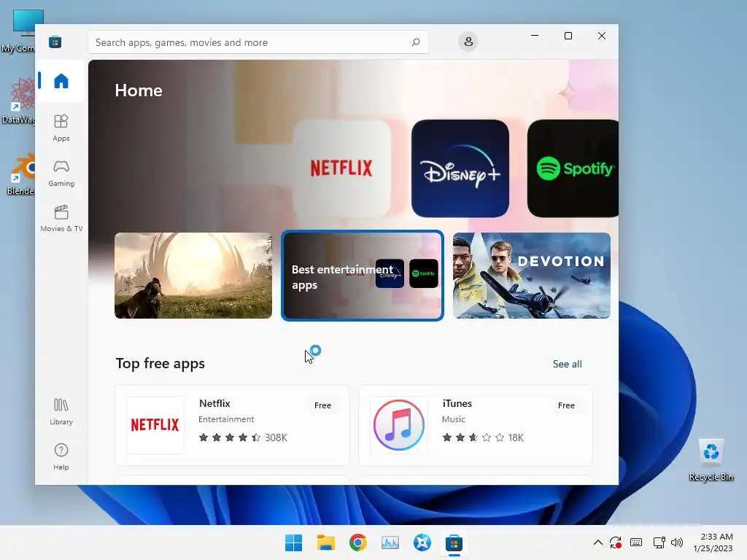Click Free button on iTunes card
The image size is (747, 560).
566,405
